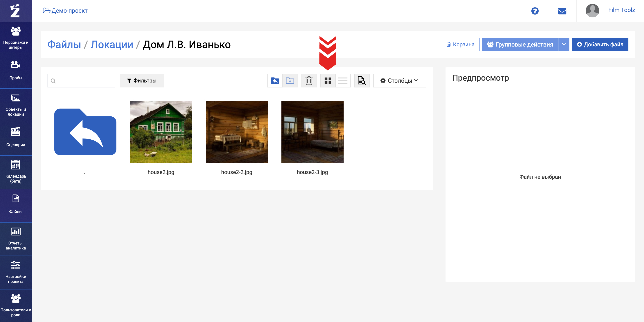This screenshot has height=322, width=644.
Task: Click the Корзина button
Action: [460, 45]
